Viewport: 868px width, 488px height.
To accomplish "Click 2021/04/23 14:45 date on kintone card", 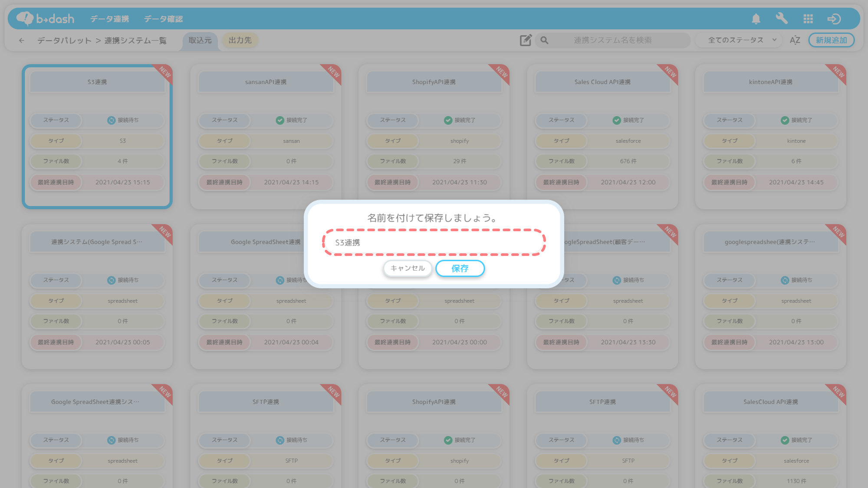I will click(x=796, y=183).
